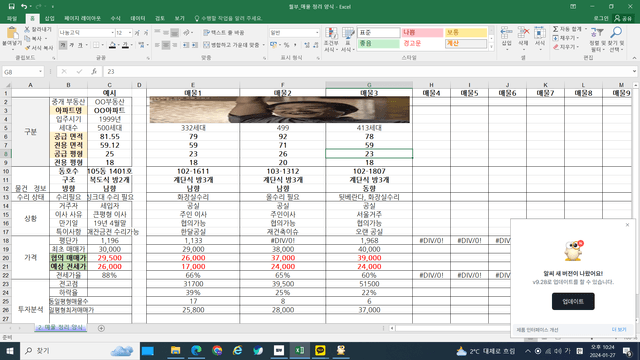Image resolution: width=640 pixels, height=360 pixels.
Task: Click the Insert Function fx icon
Action: point(94,71)
